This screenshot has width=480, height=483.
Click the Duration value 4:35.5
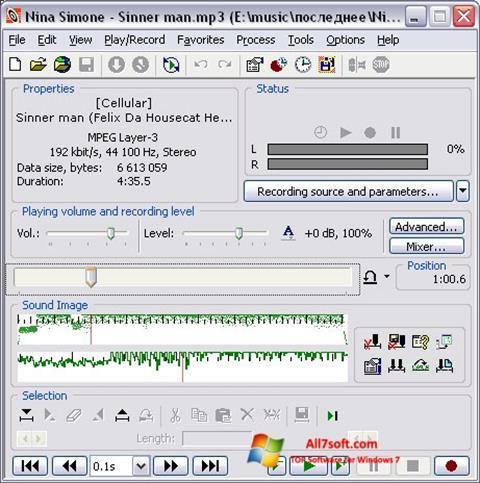(x=133, y=182)
